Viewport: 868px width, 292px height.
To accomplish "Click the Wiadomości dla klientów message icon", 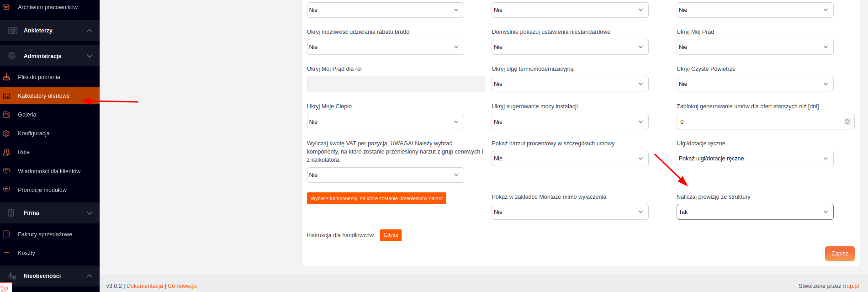I will [6, 171].
